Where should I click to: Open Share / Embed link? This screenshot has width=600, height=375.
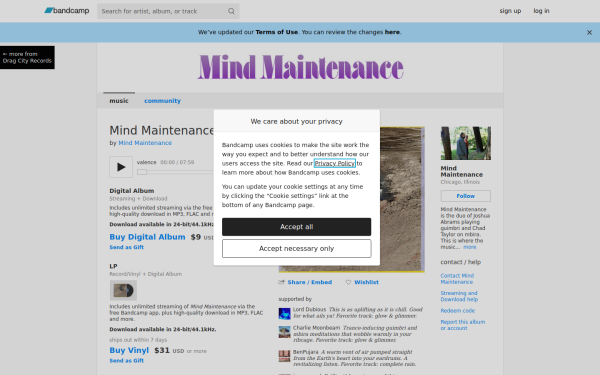(x=310, y=282)
